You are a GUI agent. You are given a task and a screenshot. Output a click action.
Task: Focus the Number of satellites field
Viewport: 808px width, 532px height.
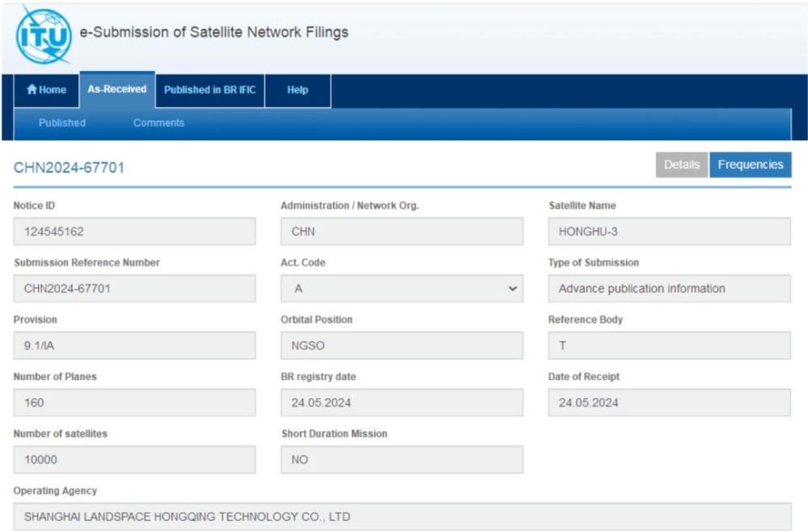tap(134, 460)
